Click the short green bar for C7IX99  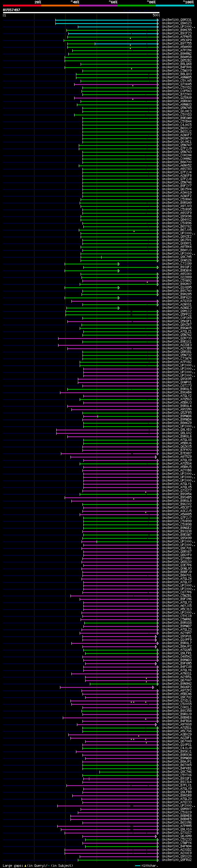pos(92,264)
